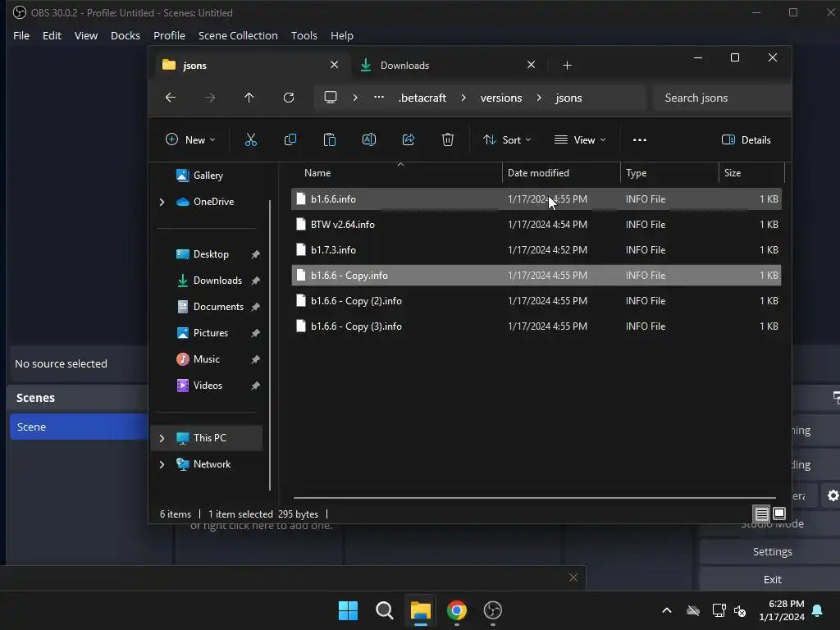This screenshot has height=630, width=840.
Task: Sort by the Type column header
Action: point(669,173)
